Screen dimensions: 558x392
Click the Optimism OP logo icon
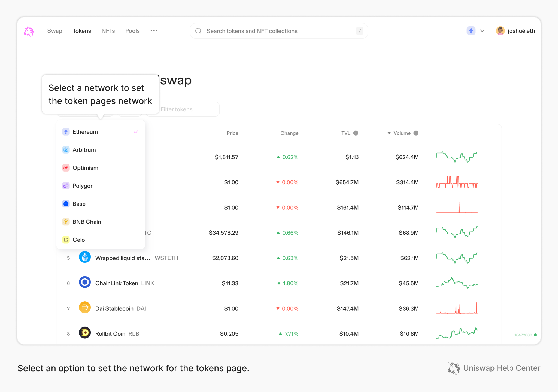(66, 168)
